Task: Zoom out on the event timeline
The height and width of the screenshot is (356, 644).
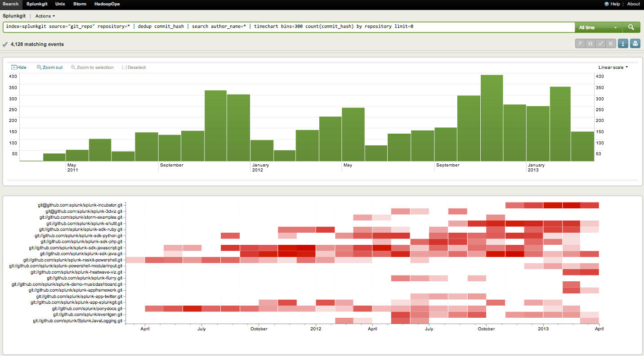Action: pos(49,67)
